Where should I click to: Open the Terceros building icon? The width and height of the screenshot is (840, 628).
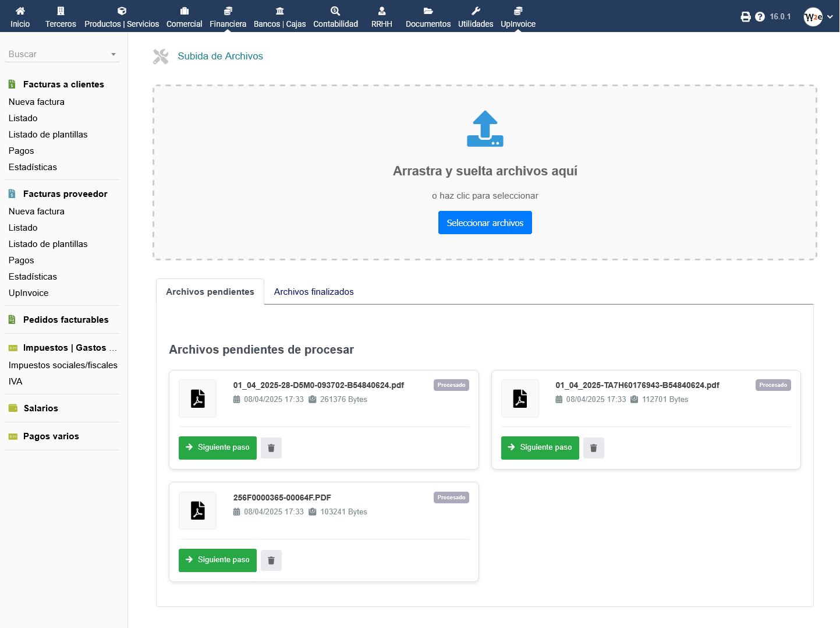point(61,10)
